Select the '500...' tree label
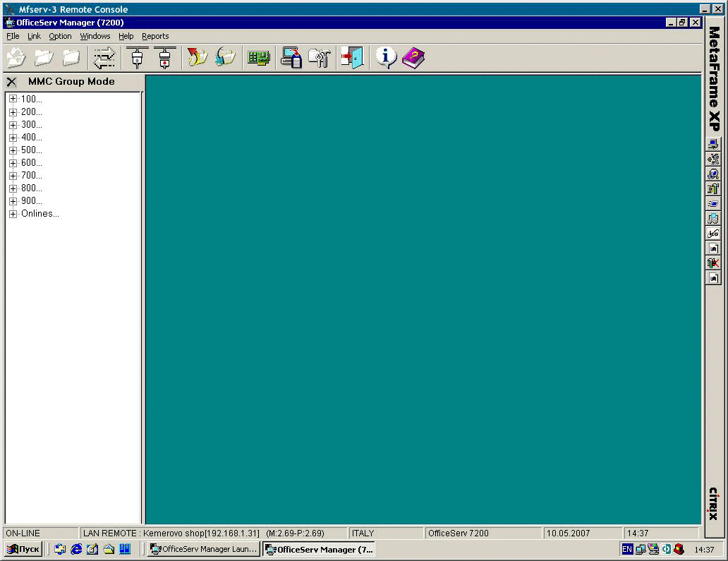The image size is (728, 561). (x=31, y=150)
